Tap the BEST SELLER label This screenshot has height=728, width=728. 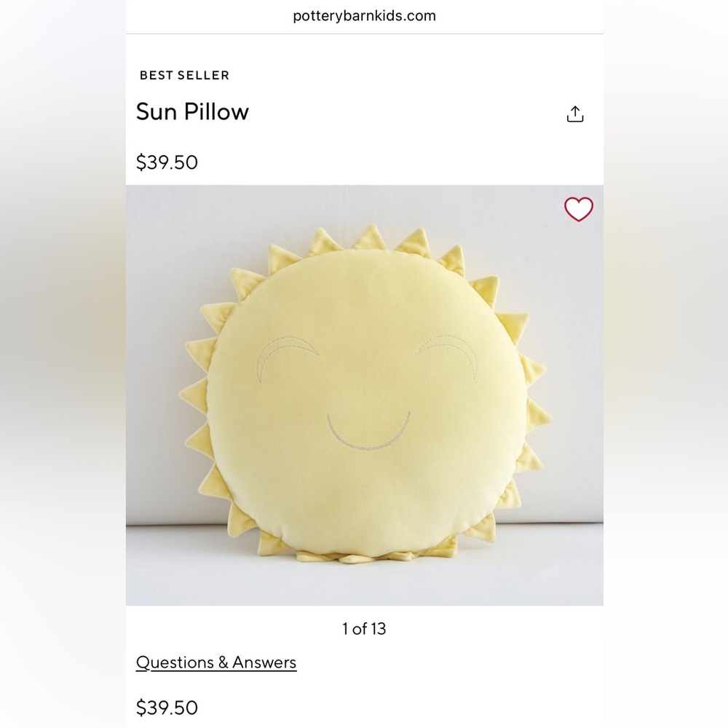point(183,75)
